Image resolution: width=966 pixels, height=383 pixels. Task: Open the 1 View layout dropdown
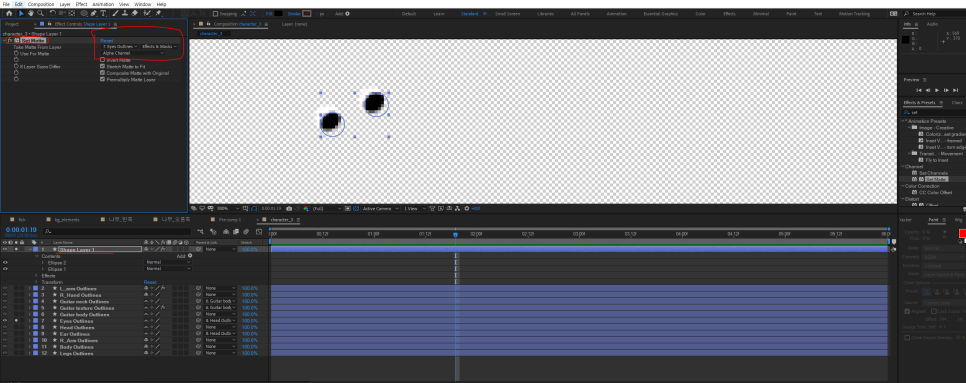click(415, 209)
